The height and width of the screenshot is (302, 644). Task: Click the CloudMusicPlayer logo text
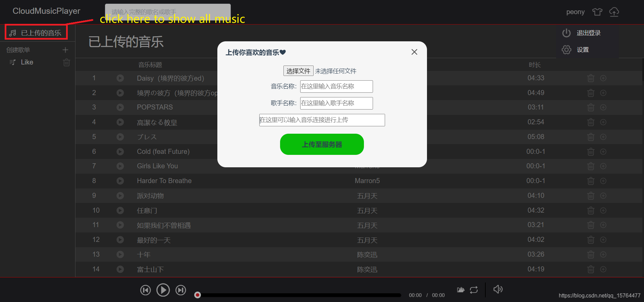click(46, 11)
